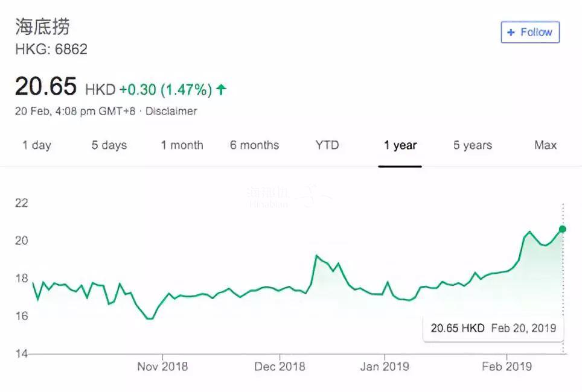Viewport: 582px width, 392px height.
Task: View the 5 years chart range
Action: click(x=473, y=145)
